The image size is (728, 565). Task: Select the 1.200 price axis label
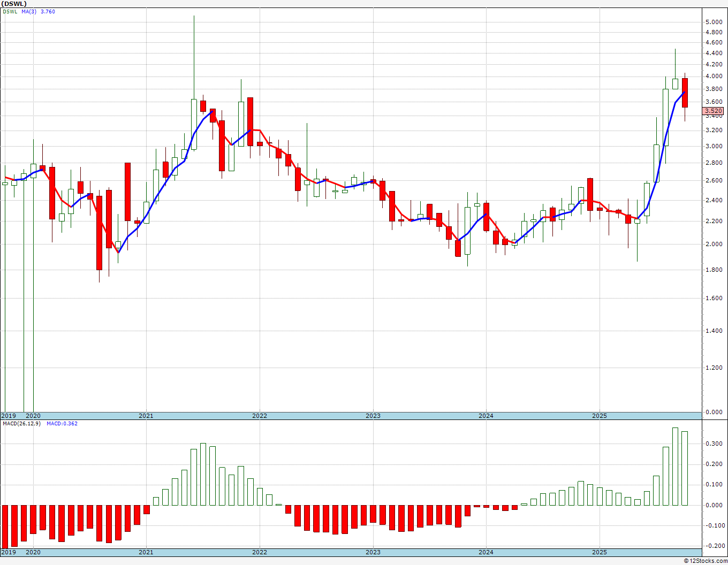(x=714, y=368)
